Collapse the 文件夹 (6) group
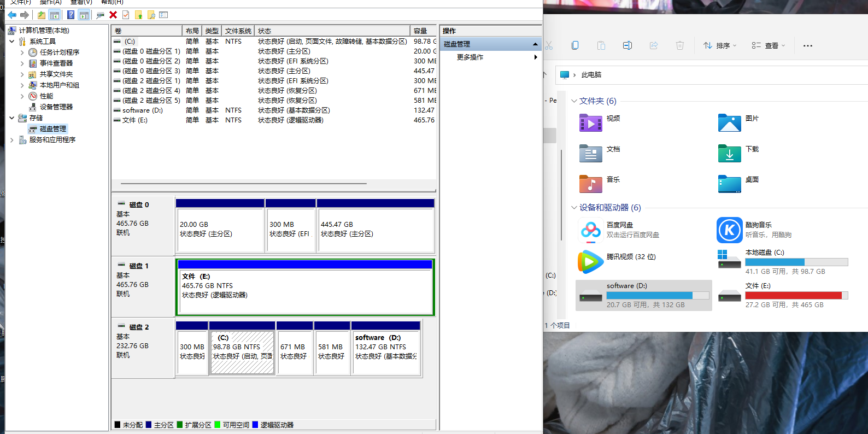The width and height of the screenshot is (868, 434). point(574,101)
